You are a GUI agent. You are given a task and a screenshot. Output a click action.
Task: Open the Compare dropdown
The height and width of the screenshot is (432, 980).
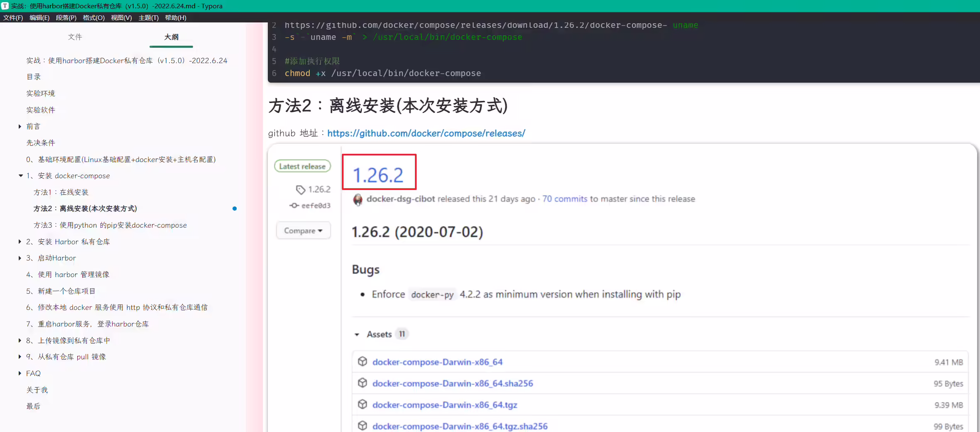coord(303,231)
